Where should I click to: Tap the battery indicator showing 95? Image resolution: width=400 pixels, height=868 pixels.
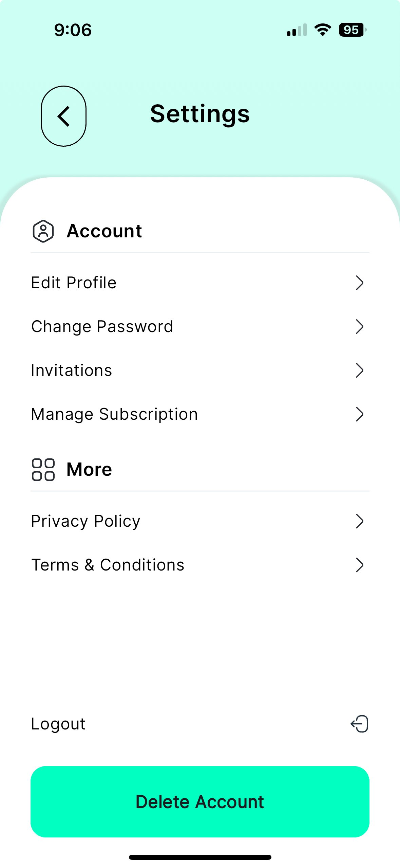(x=353, y=30)
